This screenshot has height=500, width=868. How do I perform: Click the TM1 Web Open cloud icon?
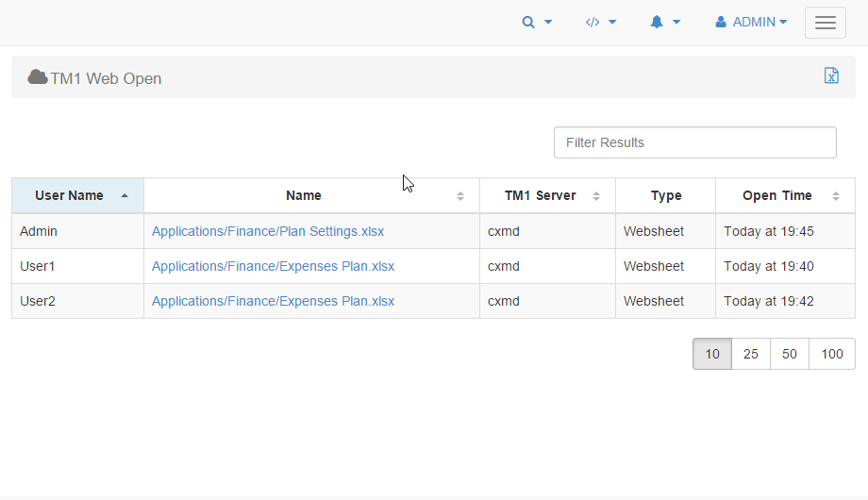(x=37, y=77)
